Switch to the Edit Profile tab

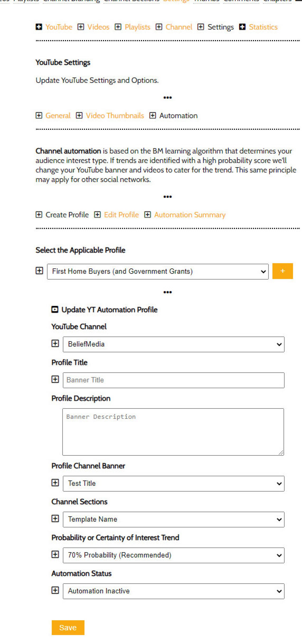click(121, 215)
